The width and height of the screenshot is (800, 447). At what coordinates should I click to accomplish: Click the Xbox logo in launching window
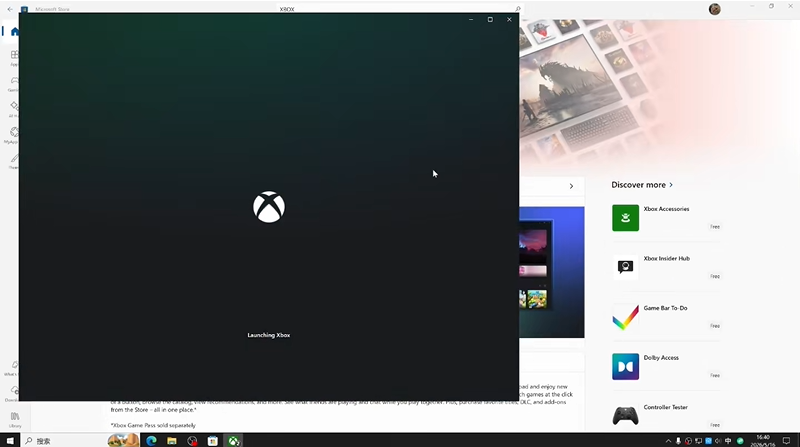pyautogui.click(x=269, y=207)
